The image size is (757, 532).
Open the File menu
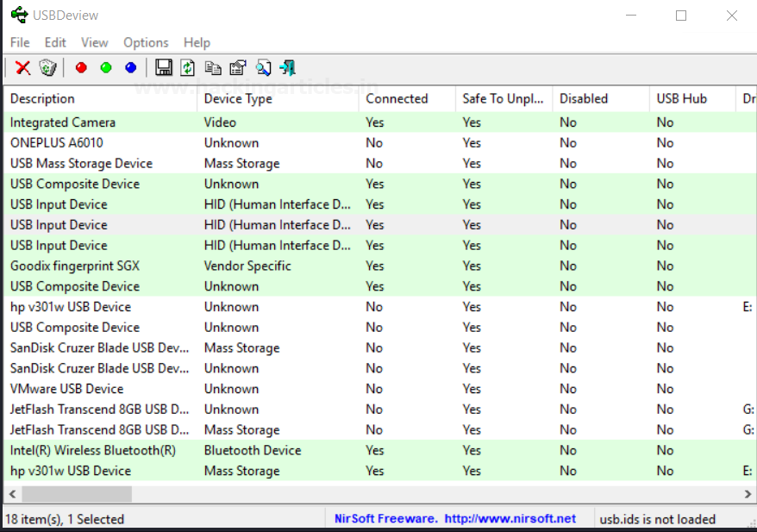20,42
